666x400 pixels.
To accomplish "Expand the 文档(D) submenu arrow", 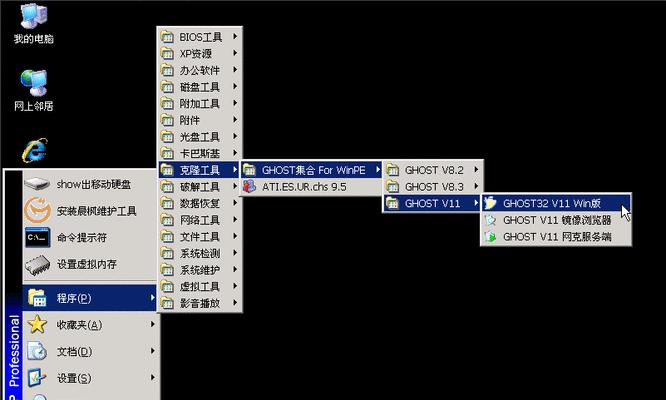I will 152,351.
